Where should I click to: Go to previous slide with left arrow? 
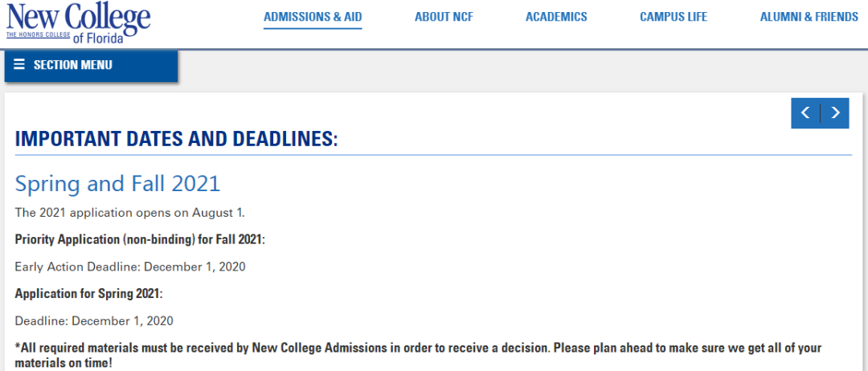click(805, 112)
